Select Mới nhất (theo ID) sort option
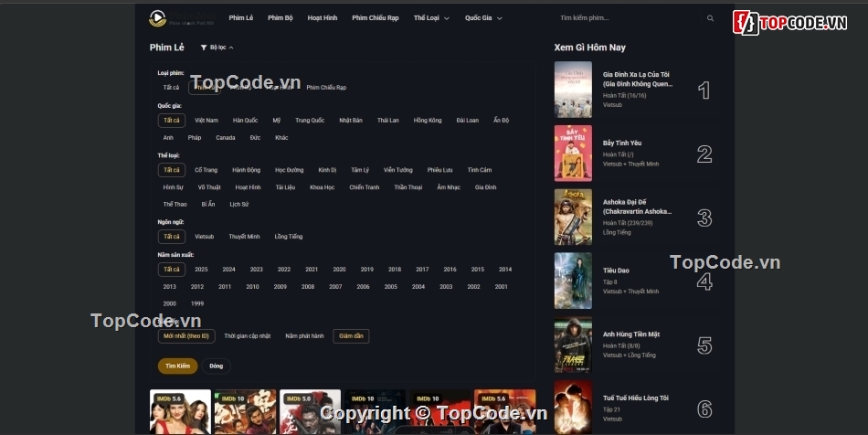The width and height of the screenshot is (868, 435). tap(186, 336)
